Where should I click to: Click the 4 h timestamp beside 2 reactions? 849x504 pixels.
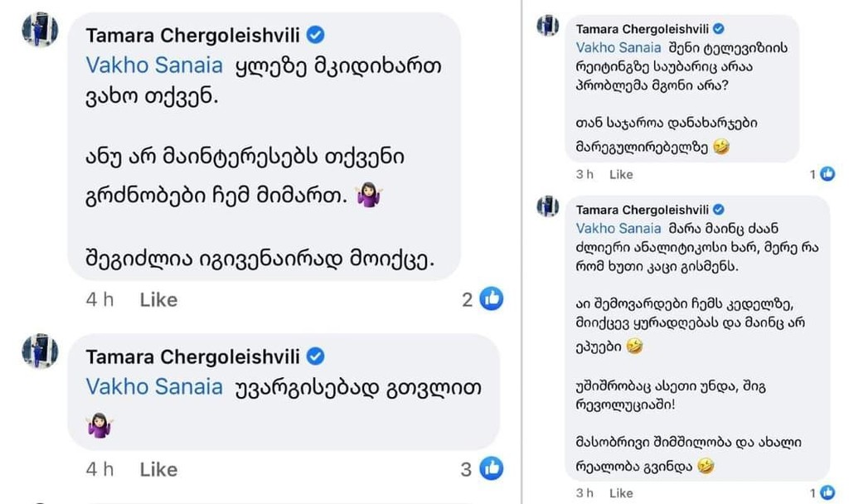coord(99,299)
